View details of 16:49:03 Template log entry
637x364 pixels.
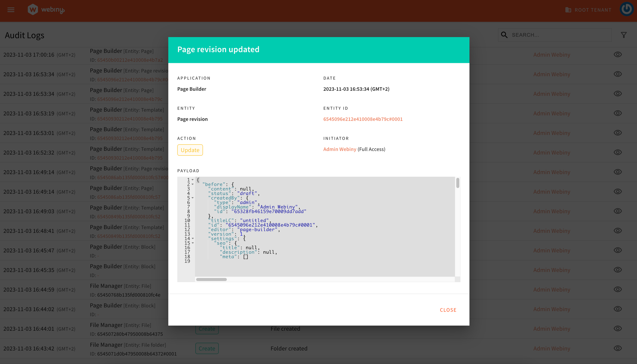tap(618, 211)
